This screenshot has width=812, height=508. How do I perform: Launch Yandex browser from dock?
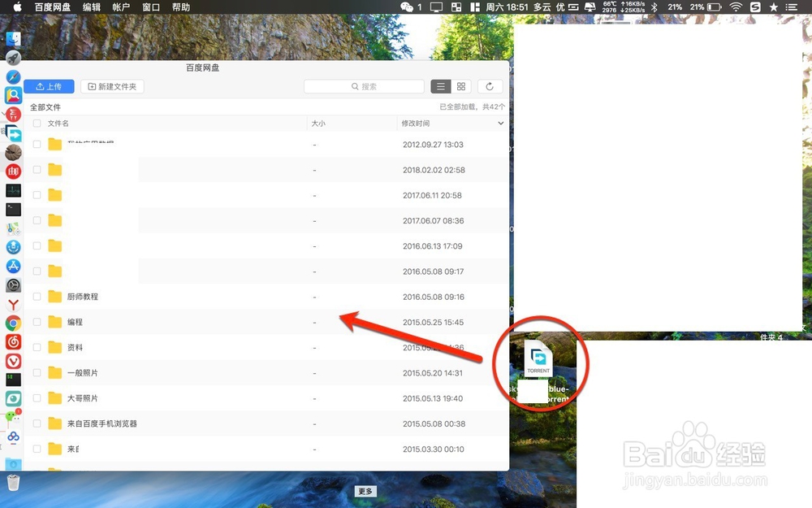point(14,304)
